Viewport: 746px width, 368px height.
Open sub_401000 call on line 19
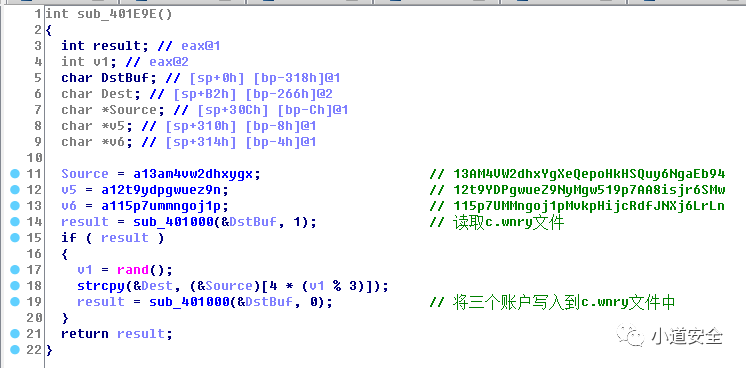point(189,302)
